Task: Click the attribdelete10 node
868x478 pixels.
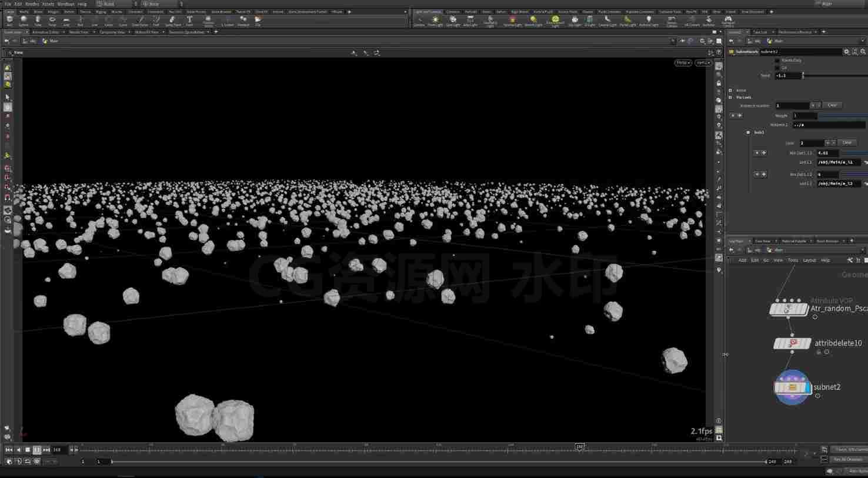Action: pyautogui.click(x=792, y=343)
